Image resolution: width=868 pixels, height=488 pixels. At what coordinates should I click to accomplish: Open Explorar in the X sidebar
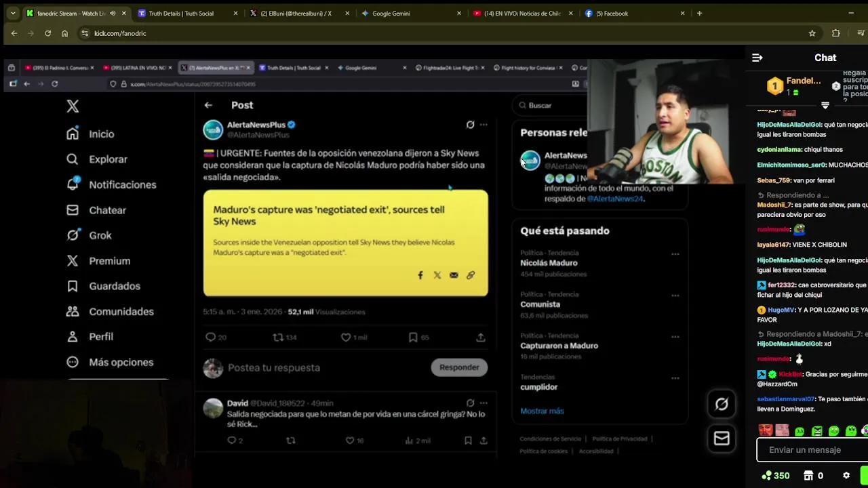97,159
